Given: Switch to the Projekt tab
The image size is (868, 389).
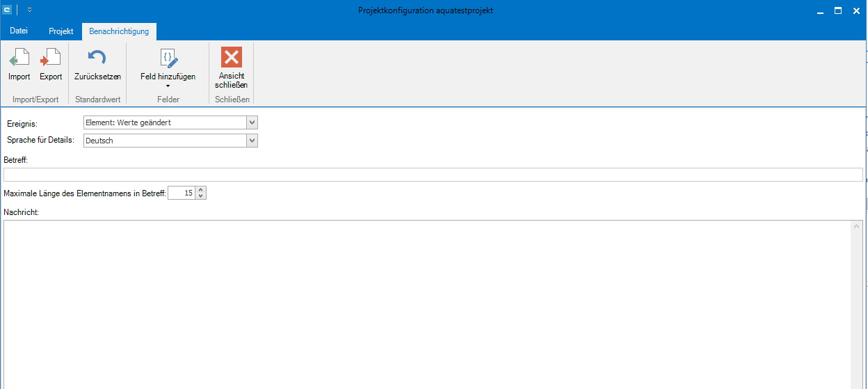Looking at the screenshot, I should [61, 31].
